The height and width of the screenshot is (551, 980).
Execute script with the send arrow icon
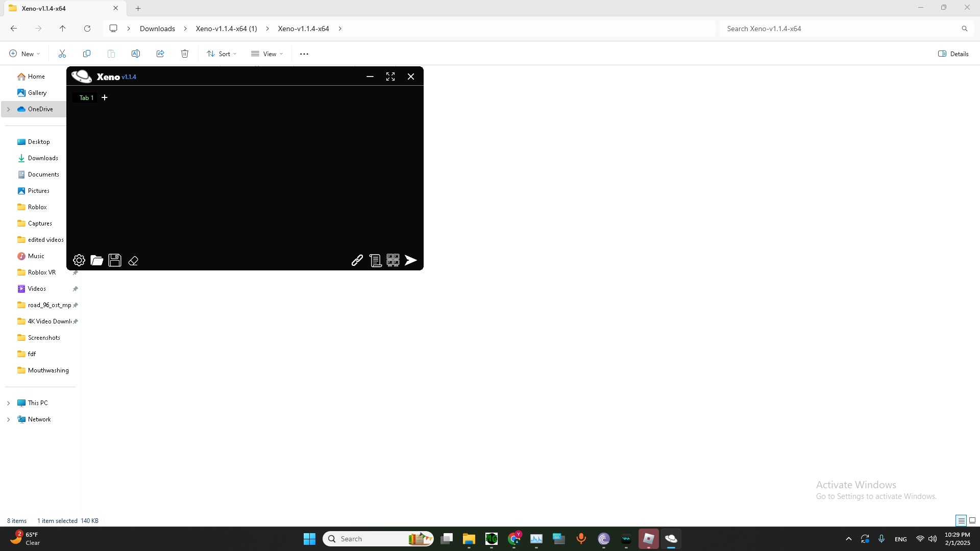[x=411, y=260]
